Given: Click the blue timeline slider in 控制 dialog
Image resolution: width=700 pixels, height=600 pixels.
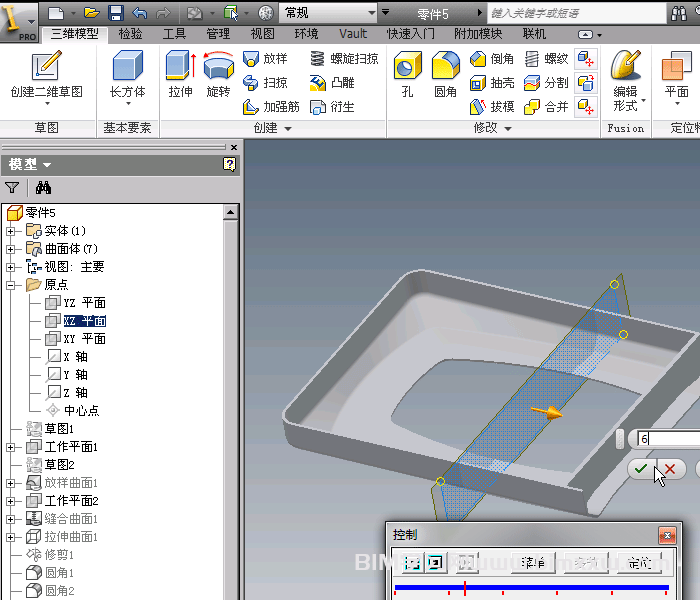Looking at the screenshot, I should (x=531, y=588).
